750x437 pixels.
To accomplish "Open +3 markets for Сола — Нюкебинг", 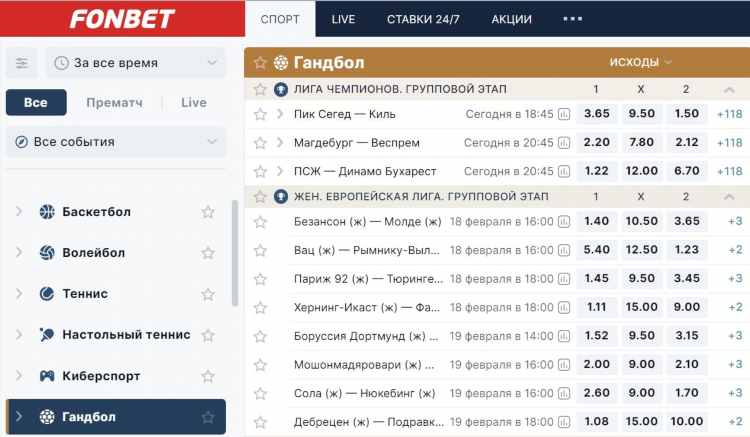I will pyautogui.click(x=735, y=393).
